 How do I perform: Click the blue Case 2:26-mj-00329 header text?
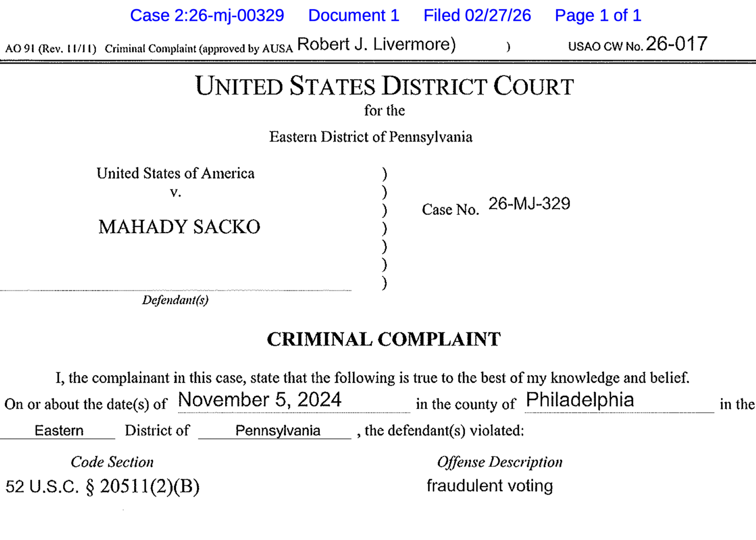tap(207, 16)
